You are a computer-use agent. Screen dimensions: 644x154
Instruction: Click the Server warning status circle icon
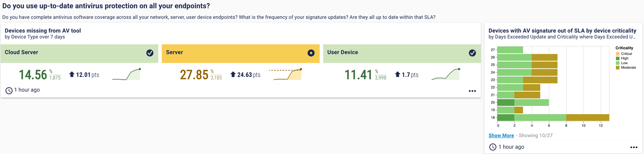click(311, 53)
